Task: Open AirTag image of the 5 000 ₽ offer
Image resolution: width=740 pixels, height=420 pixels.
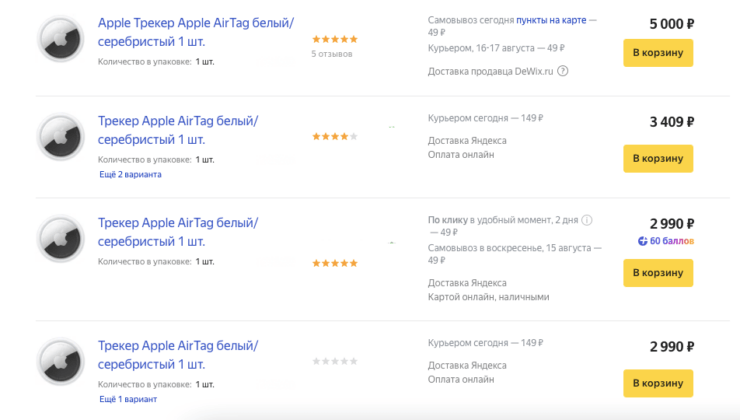Action: coord(61,40)
